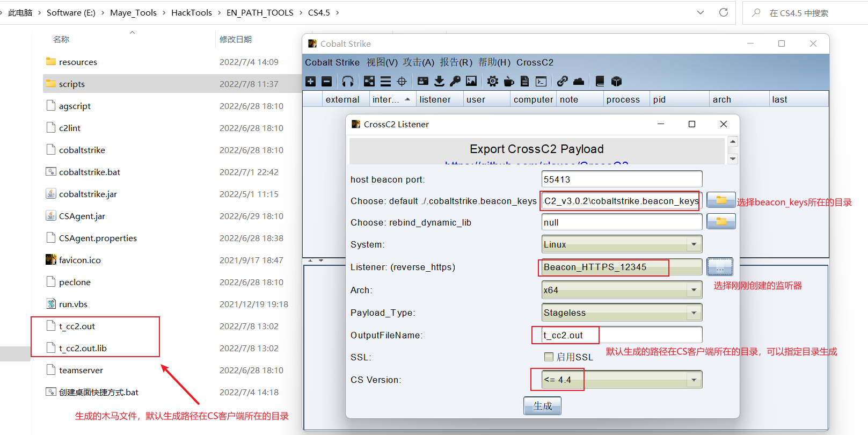This screenshot has height=435, width=868.
Task: Select the teamserver file
Action: pyautogui.click(x=81, y=370)
